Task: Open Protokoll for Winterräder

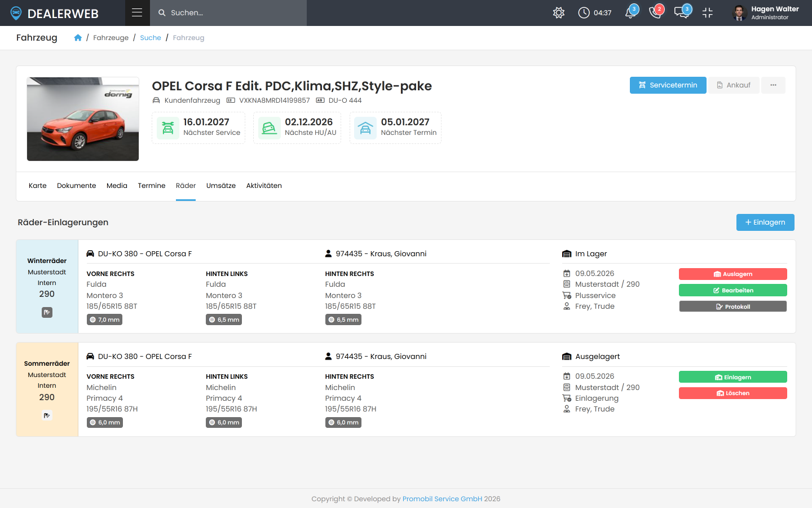Action: [732, 306]
